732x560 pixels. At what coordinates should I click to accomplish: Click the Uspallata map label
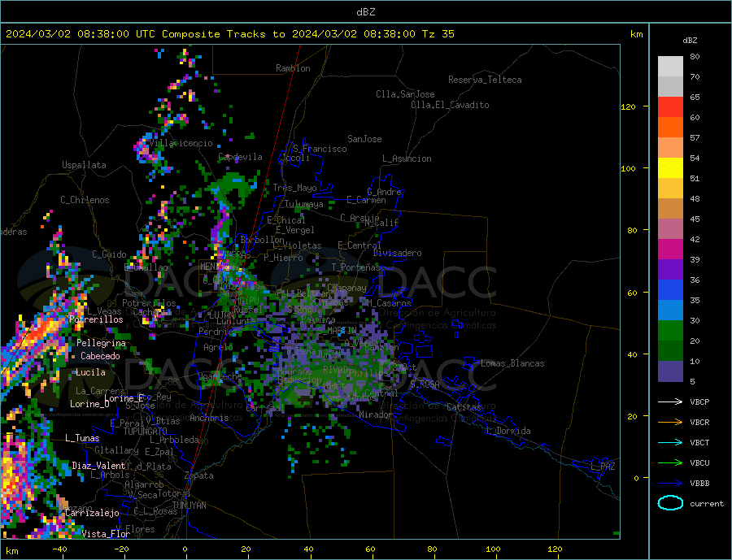point(84,165)
